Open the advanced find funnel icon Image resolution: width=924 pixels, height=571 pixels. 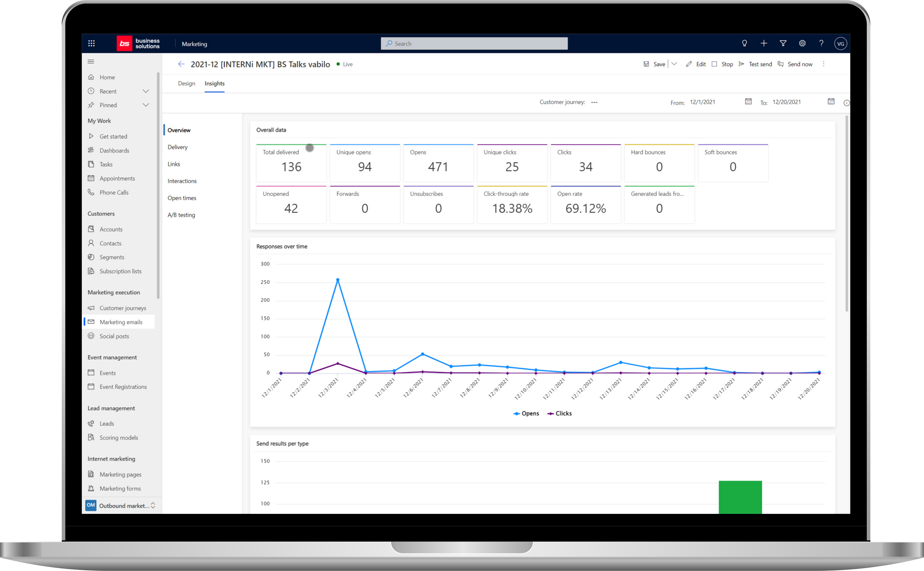coord(783,44)
